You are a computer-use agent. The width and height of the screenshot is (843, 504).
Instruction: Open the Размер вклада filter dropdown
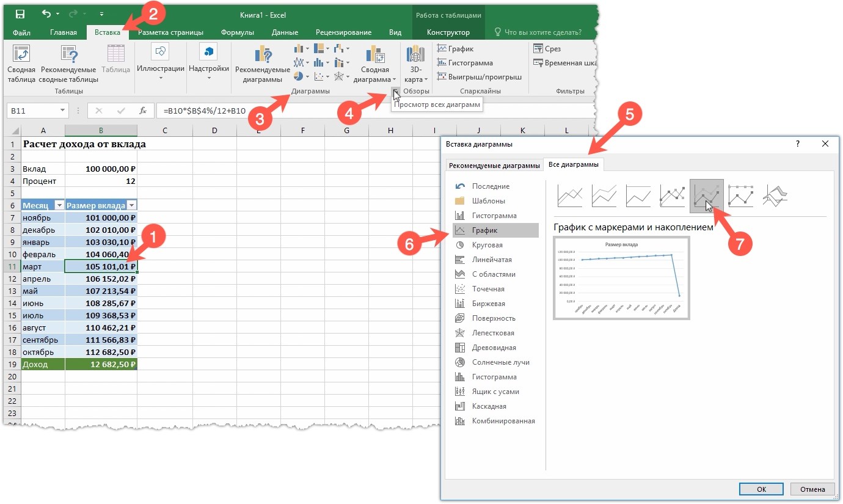(131, 206)
